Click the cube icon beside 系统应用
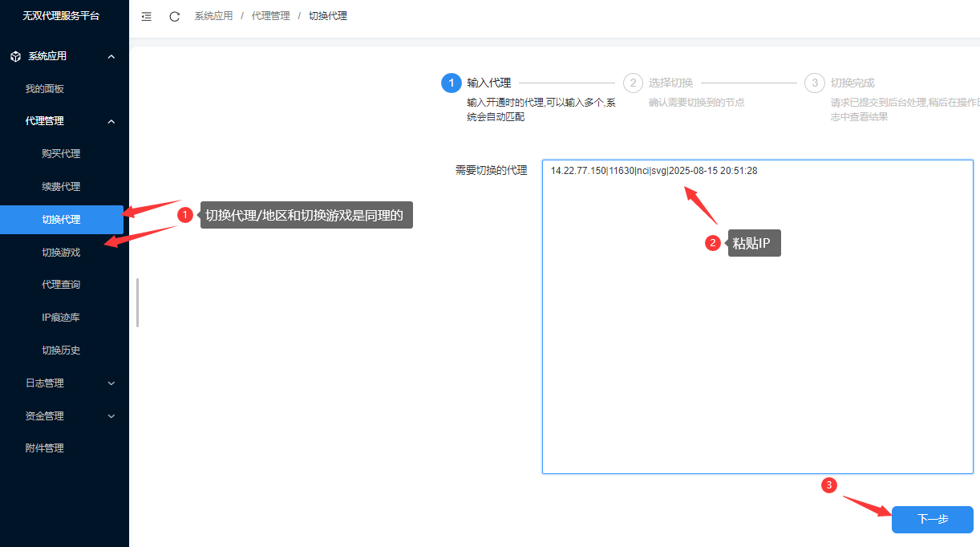The width and height of the screenshot is (980, 547). tap(14, 55)
